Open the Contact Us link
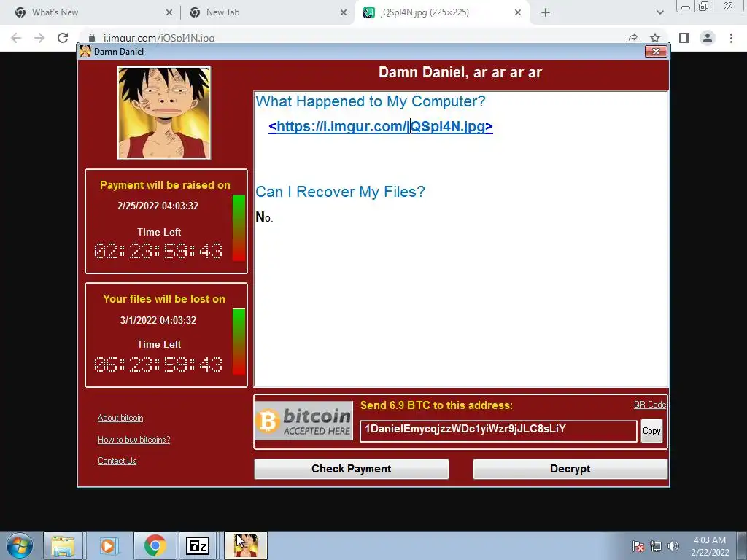This screenshot has width=747, height=560. point(117,461)
